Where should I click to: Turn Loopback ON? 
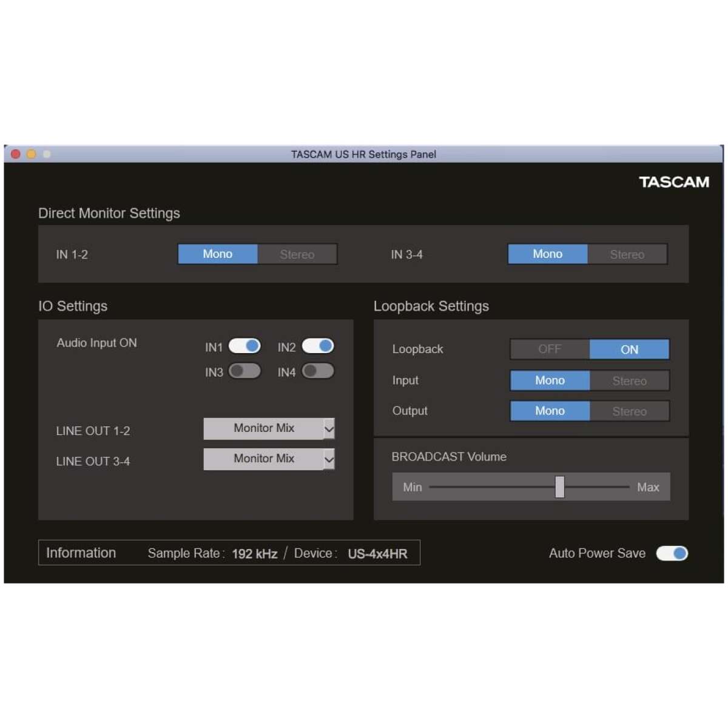tap(630, 349)
